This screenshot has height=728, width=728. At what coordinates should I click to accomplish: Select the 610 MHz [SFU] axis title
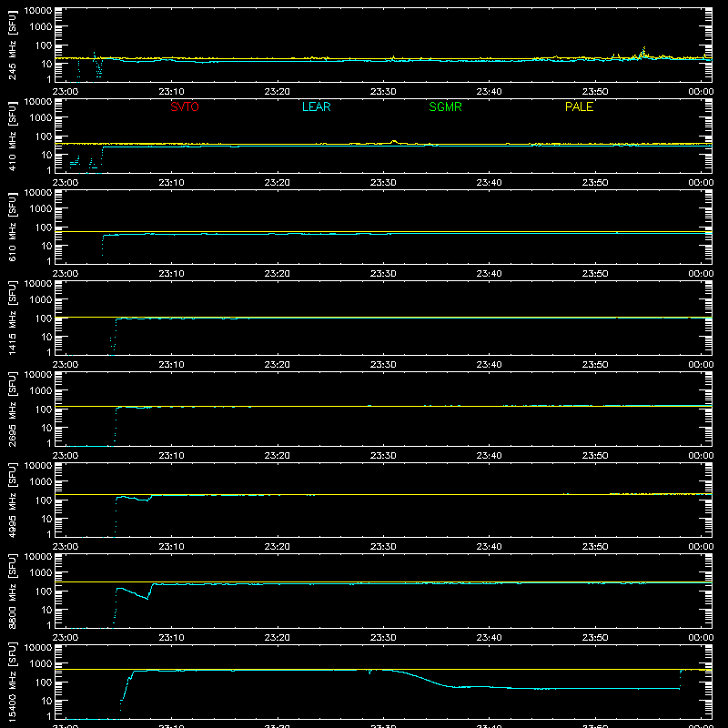(12, 227)
